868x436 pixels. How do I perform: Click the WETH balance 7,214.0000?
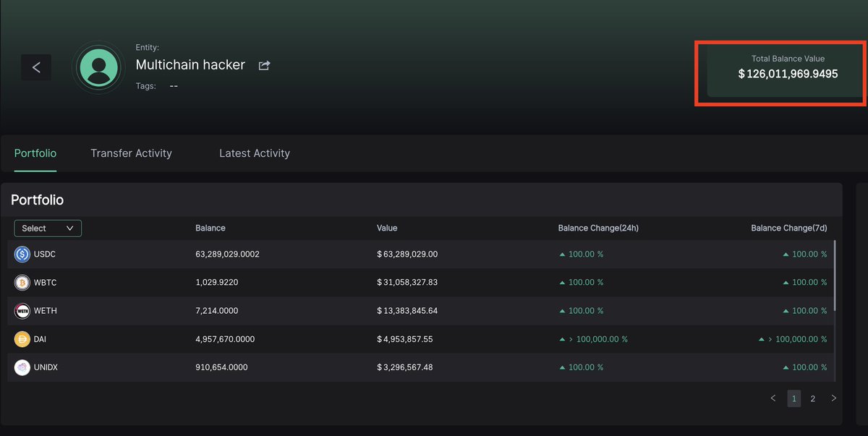(216, 311)
